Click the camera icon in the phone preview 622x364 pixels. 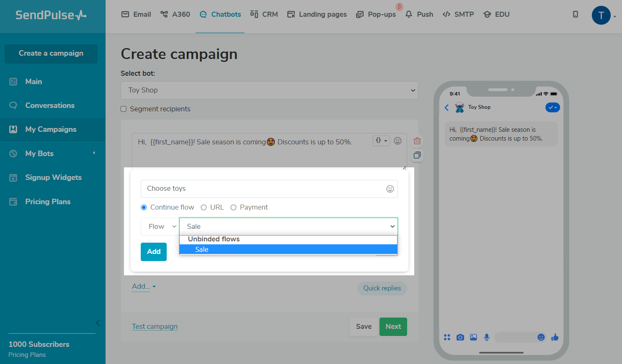pos(460,337)
